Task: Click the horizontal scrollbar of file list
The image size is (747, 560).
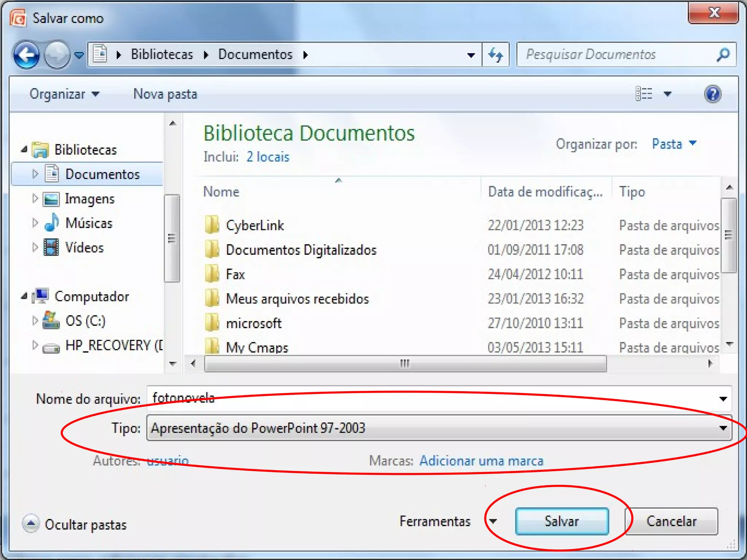Action: (x=405, y=363)
